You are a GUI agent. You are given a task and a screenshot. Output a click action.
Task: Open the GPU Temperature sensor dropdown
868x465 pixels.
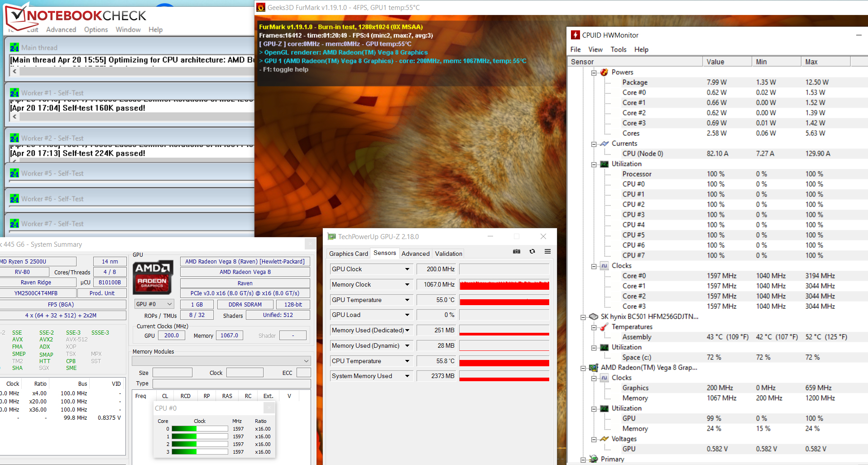pos(407,300)
